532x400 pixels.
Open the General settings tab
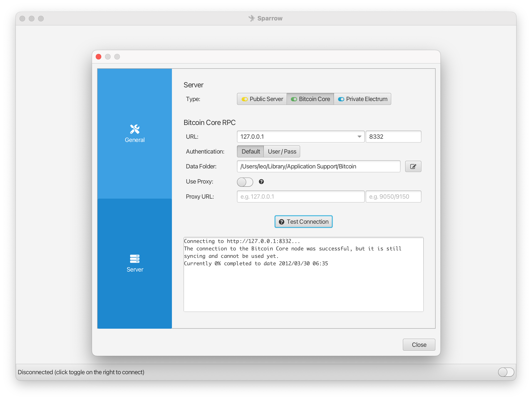(135, 134)
